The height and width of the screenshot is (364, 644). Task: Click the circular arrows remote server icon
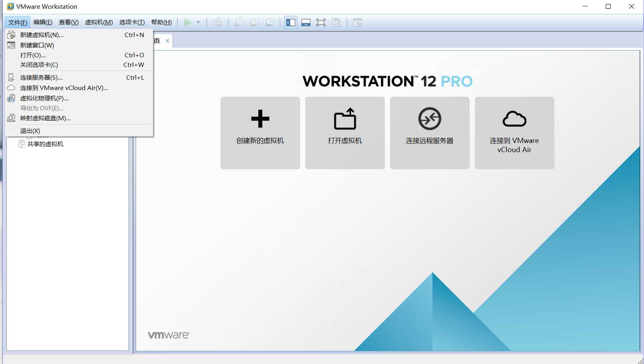click(x=430, y=119)
